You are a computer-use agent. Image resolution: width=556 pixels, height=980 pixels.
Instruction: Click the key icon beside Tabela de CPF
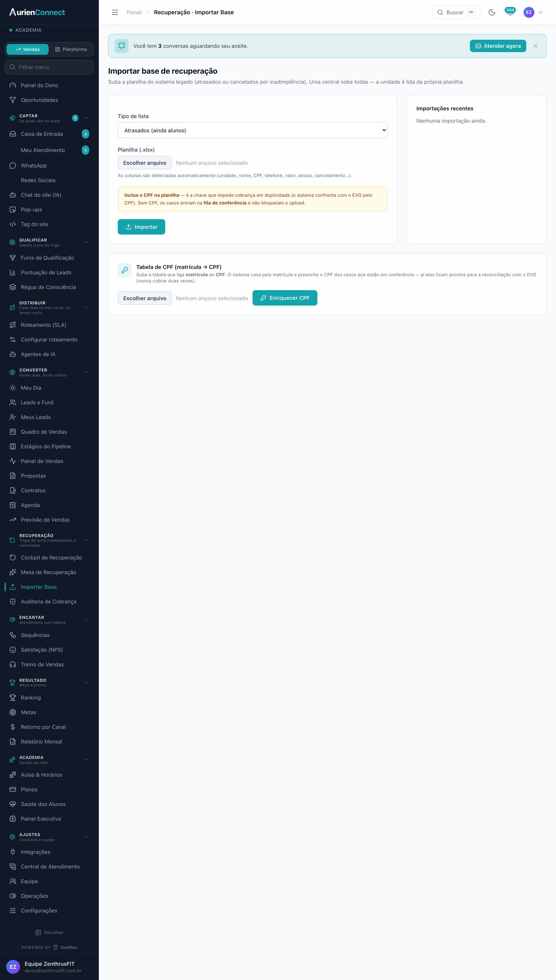(125, 270)
